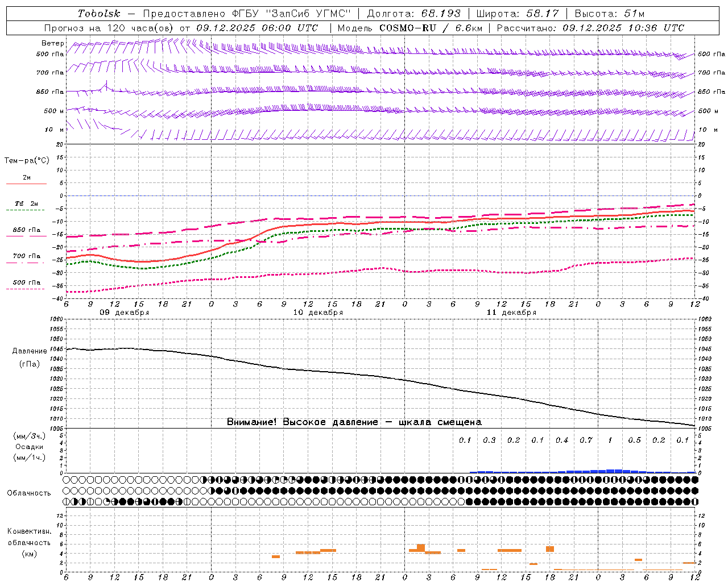Image resolution: width=728 pixels, height=582 pixels.
Task: Click the "0.7" precipitation amount value
Action: click(586, 440)
